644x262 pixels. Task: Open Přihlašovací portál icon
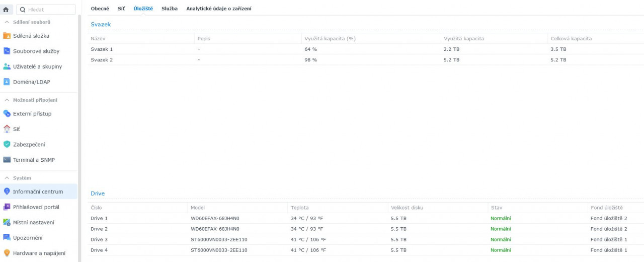[x=7, y=207]
